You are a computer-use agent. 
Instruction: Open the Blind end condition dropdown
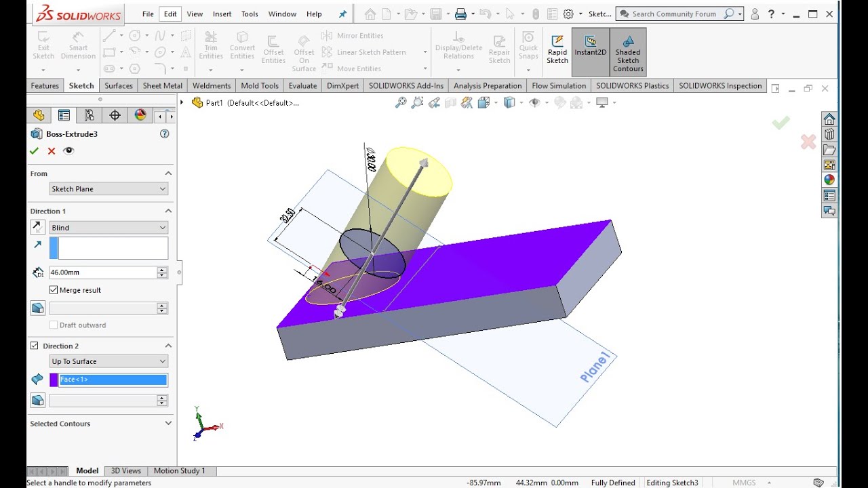[108, 228]
